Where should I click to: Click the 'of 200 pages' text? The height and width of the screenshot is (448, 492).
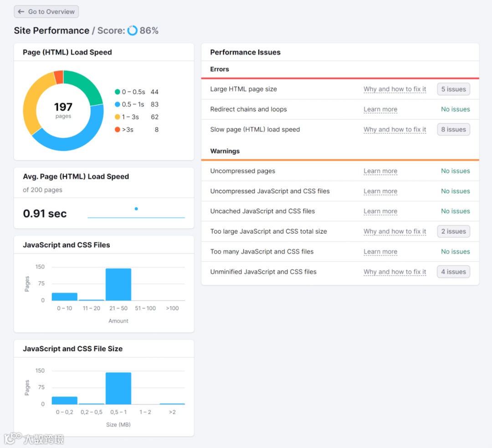[42, 190]
